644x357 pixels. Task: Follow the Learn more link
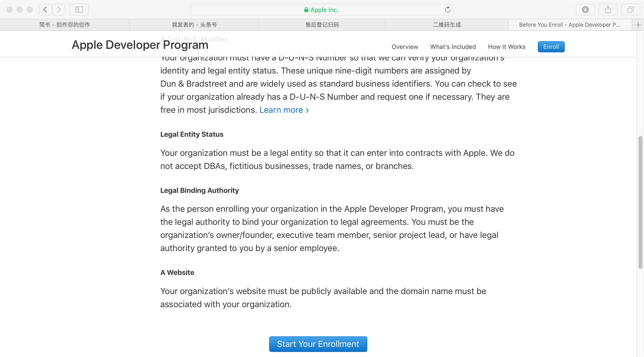[x=284, y=110]
